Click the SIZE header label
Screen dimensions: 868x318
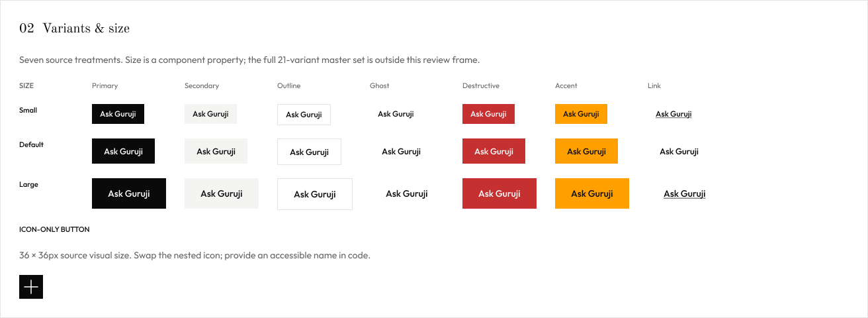click(x=26, y=85)
